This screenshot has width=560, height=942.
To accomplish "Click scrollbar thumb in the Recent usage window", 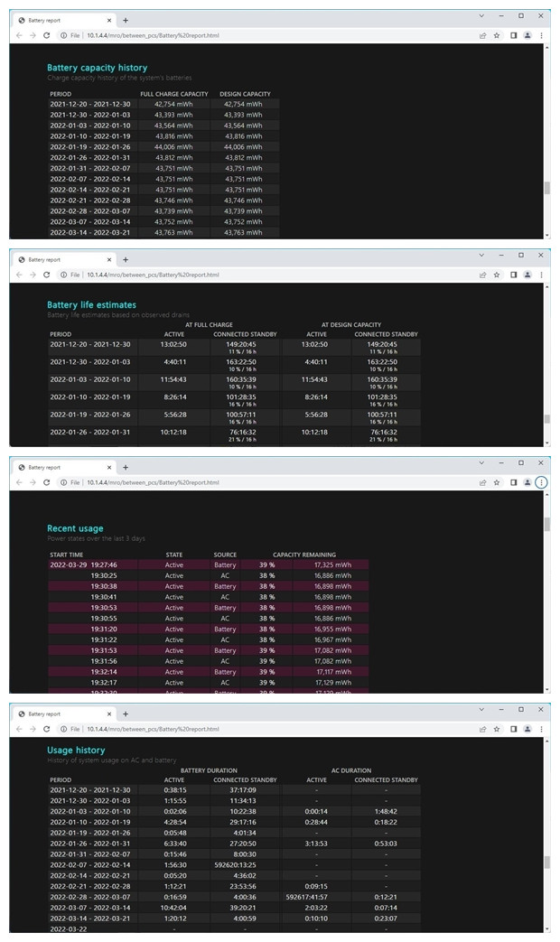I will tap(546, 525).
